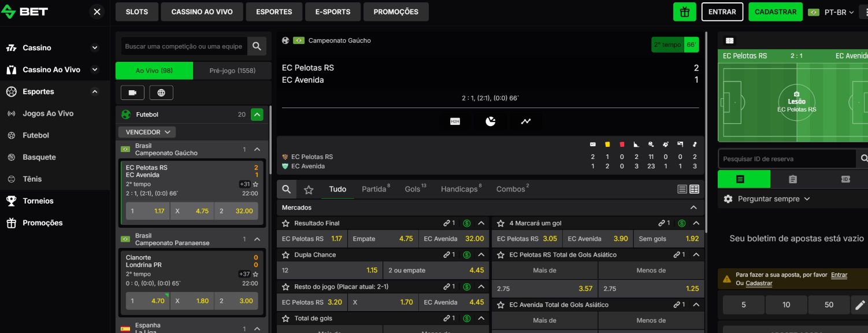Collapse the Campeonato Gaúcho league chevron

pyautogui.click(x=258, y=150)
